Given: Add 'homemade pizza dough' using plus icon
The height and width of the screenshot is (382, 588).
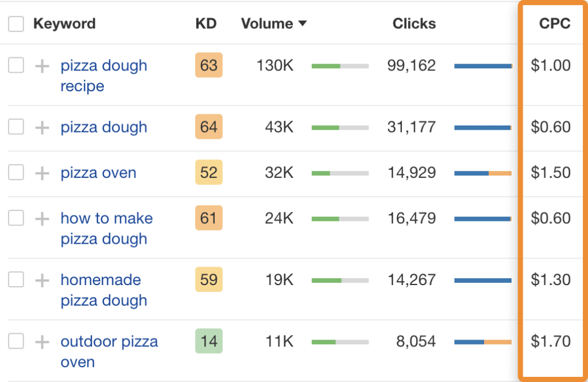Looking at the screenshot, I should (41, 280).
